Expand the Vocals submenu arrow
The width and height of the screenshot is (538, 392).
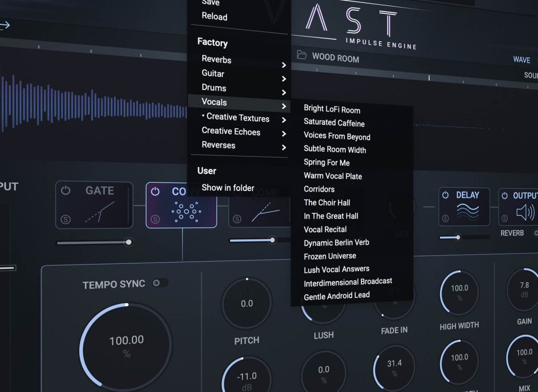click(x=284, y=107)
